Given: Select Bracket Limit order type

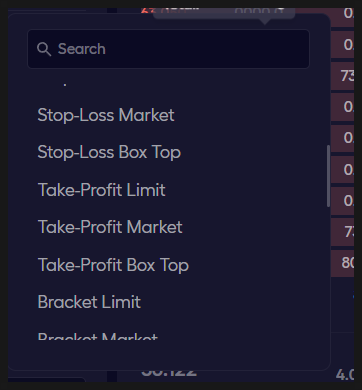Looking at the screenshot, I should pos(89,302).
